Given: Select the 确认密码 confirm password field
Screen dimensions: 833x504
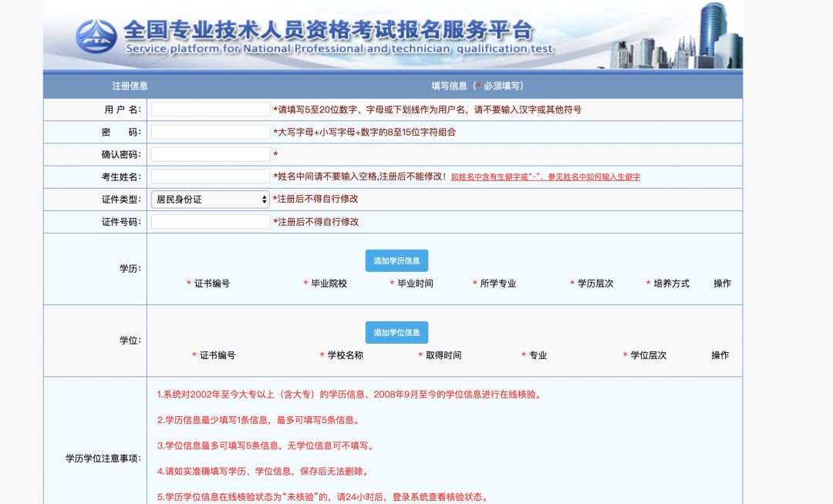Looking at the screenshot, I should [x=210, y=154].
